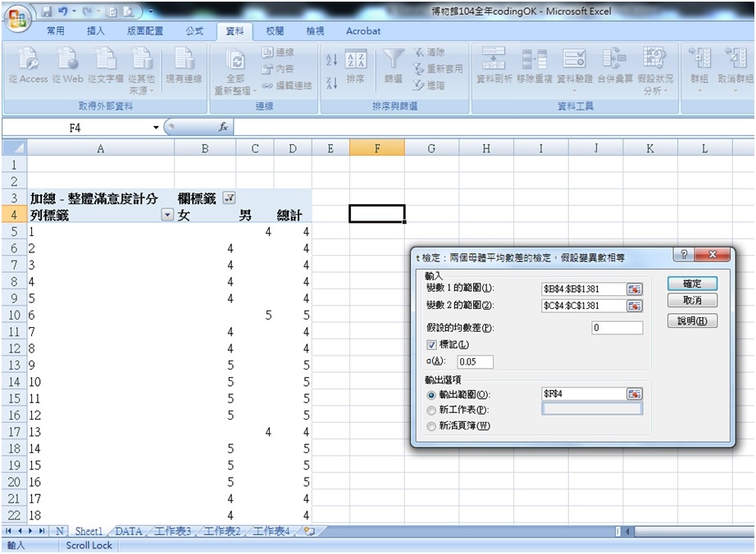Switch to the Home (常用) ribbon tab
Viewport: 756px width, 554px height.
56,31
